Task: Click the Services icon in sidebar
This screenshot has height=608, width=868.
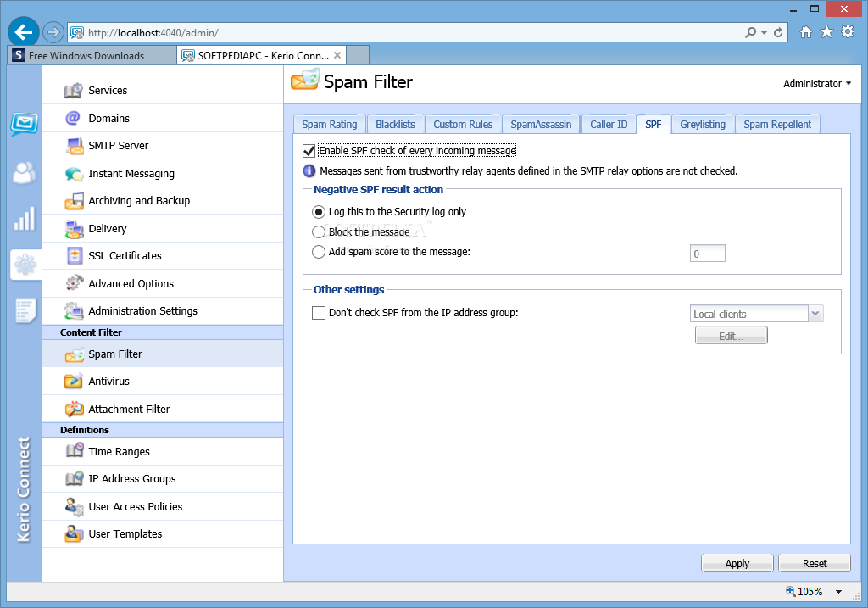Action: (74, 90)
